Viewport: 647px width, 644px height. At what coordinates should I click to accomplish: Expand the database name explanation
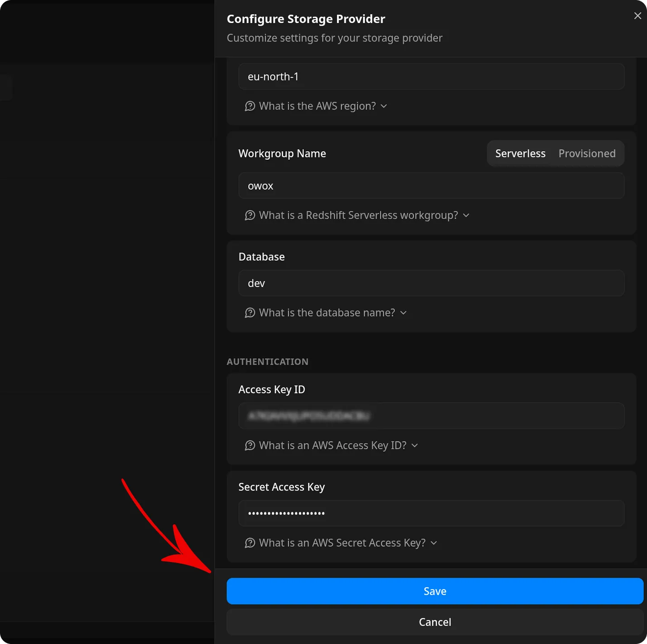tap(403, 312)
